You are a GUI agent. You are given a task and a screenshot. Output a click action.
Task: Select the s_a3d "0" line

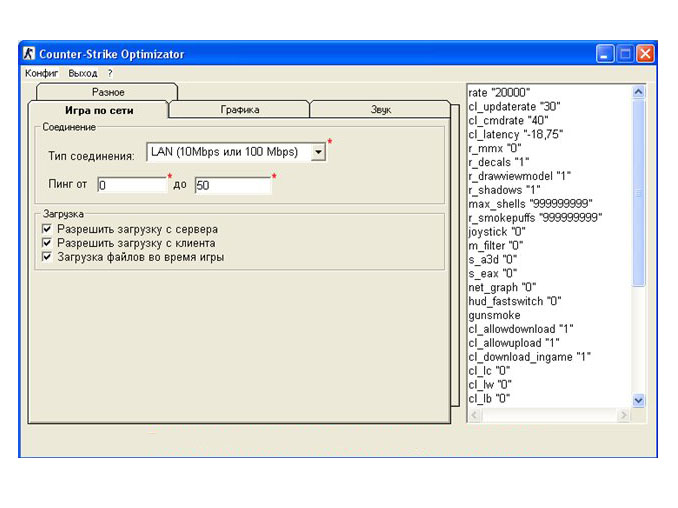pyautogui.click(x=493, y=259)
